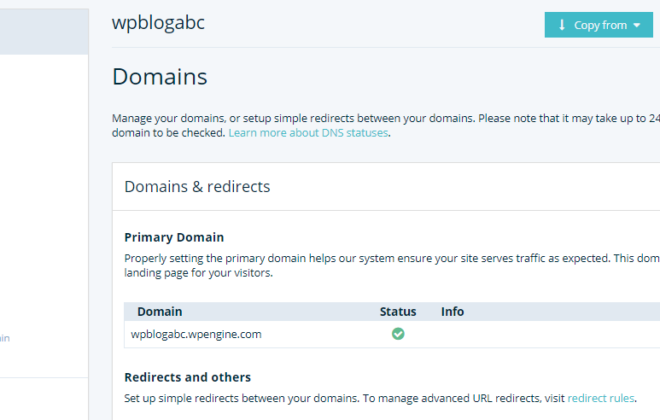Viewport: 660px width, 420px height.
Task: Select wpblogabc.wpengine.com domain cell
Action: tap(196, 334)
